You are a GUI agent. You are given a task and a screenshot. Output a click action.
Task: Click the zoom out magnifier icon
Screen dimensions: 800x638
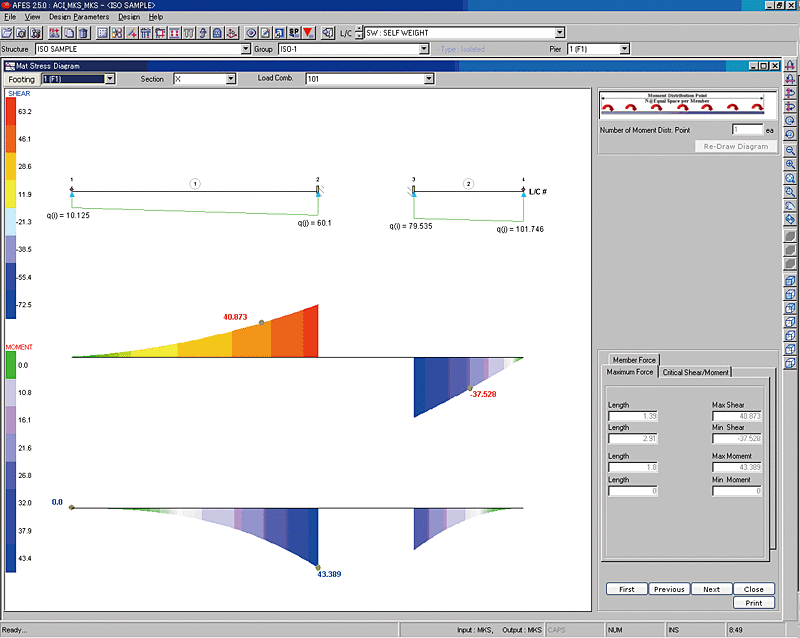click(790, 151)
